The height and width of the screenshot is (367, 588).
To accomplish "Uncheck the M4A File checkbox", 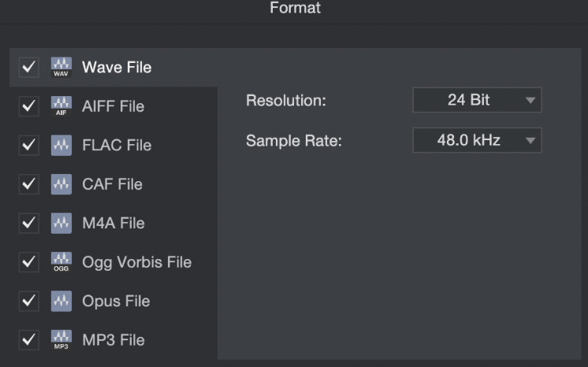I will pyautogui.click(x=29, y=224).
